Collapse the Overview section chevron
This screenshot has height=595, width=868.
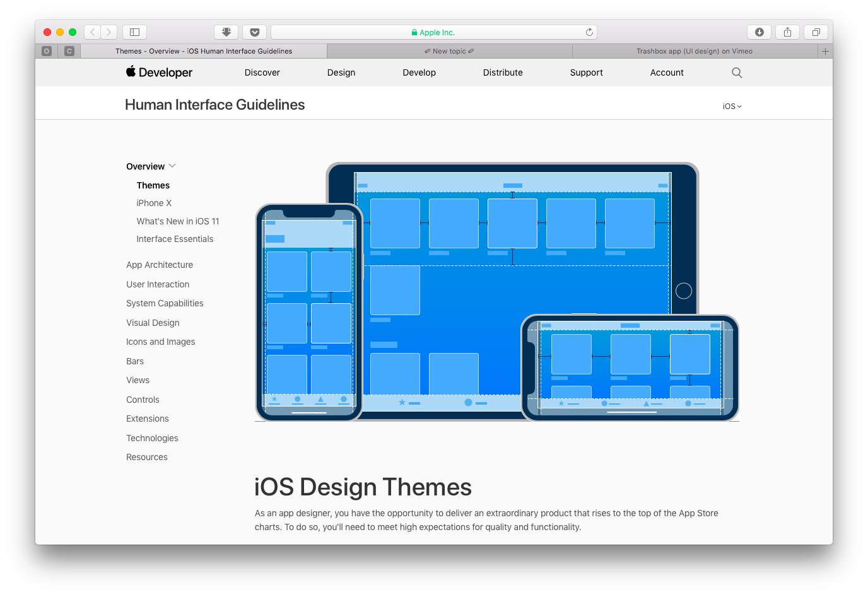click(x=172, y=166)
